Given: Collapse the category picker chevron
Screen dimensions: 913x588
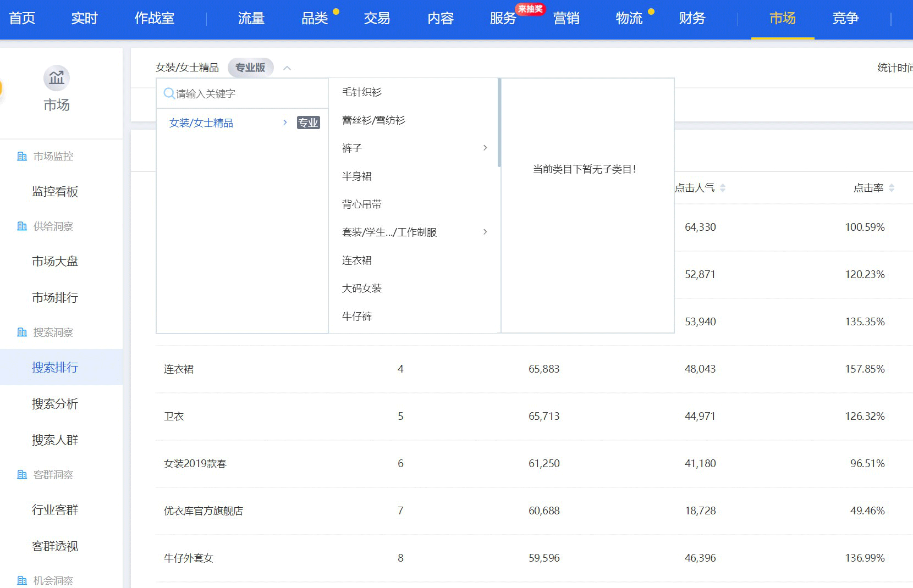Looking at the screenshot, I should [287, 68].
